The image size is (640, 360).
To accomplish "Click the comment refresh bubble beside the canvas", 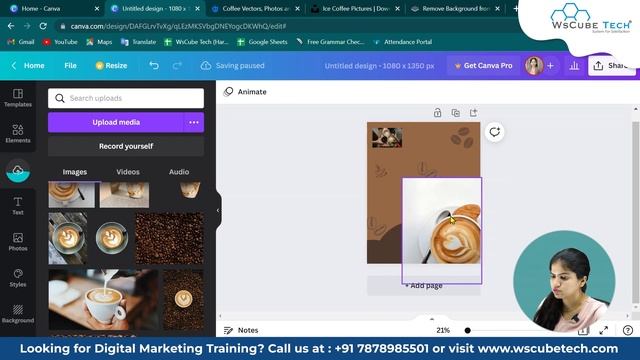I will click(495, 132).
